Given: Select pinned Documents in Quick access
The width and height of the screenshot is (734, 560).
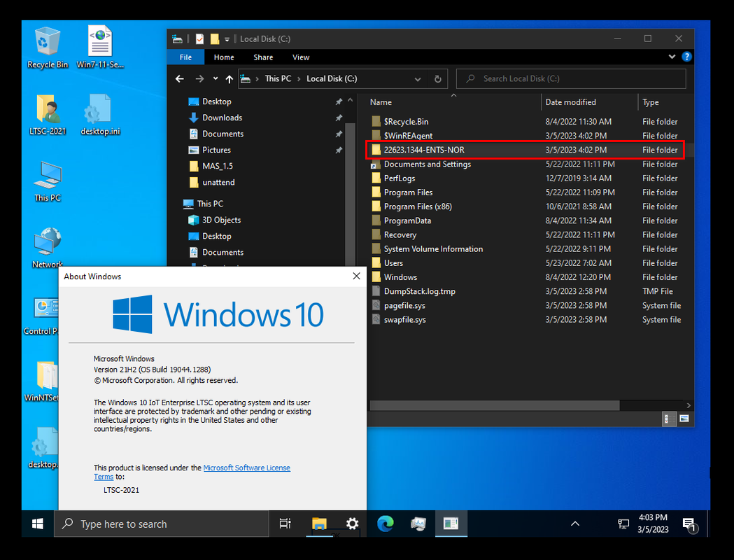Looking at the screenshot, I should pyautogui.click(x=223, y=134).
